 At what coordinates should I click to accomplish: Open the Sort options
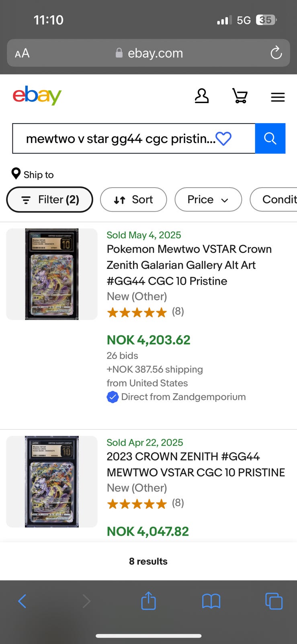point(133,200)
